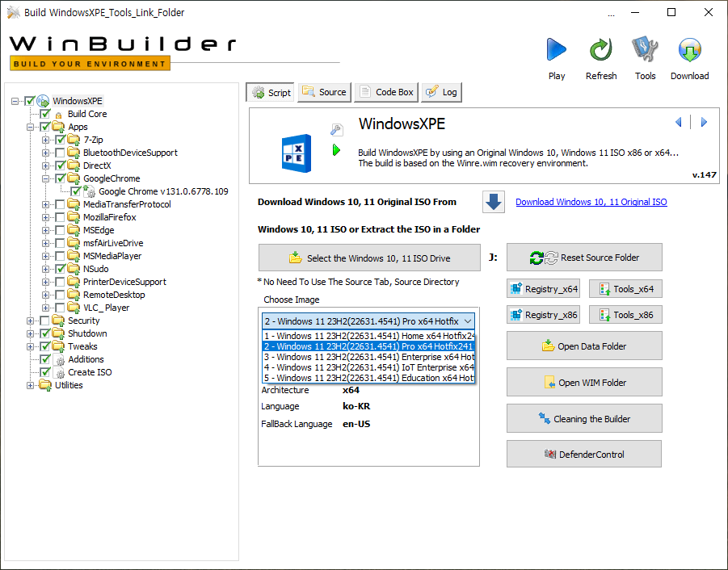Click the Download globe icon
The image size is (728, 570).
[x=689, y=49]
